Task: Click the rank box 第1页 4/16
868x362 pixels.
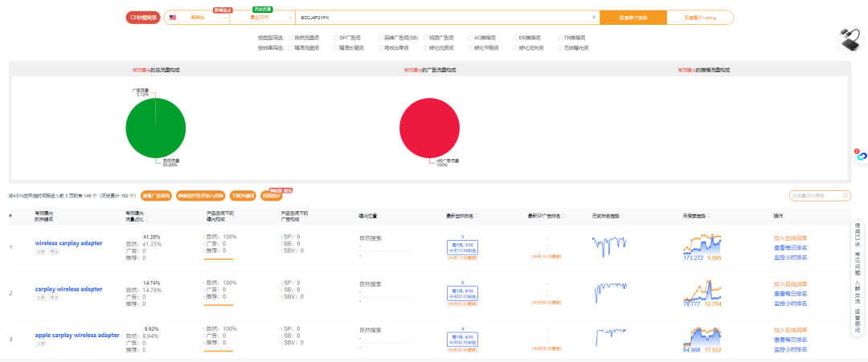Action: [x=462, y=340]
